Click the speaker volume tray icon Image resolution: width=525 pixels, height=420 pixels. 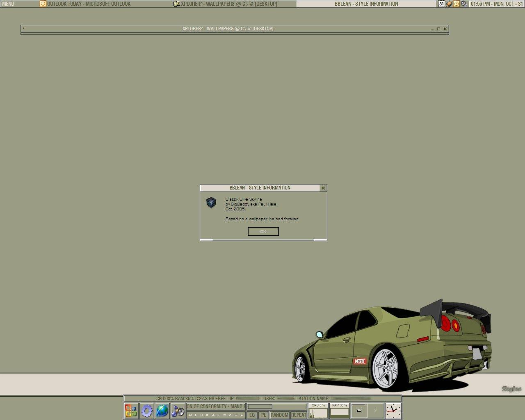[463, 4]
